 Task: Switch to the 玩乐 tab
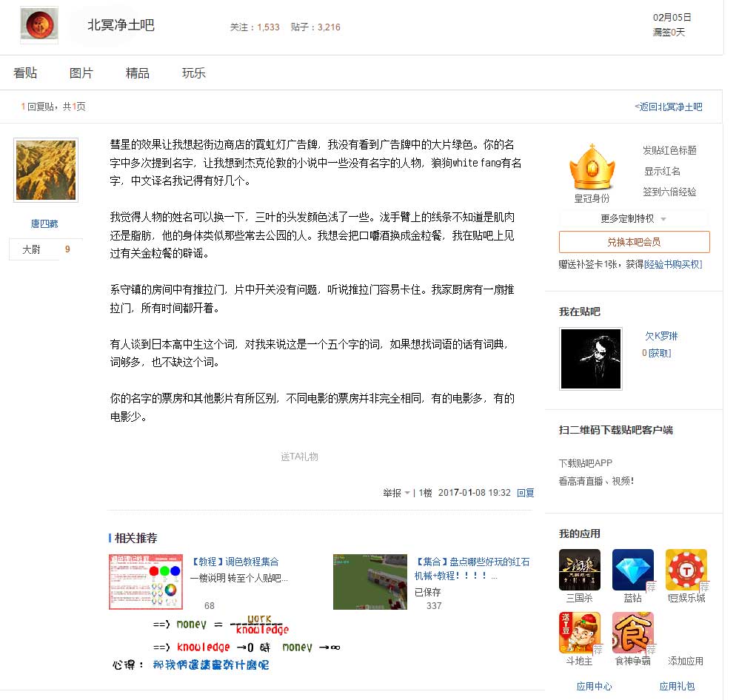point(194,73)
